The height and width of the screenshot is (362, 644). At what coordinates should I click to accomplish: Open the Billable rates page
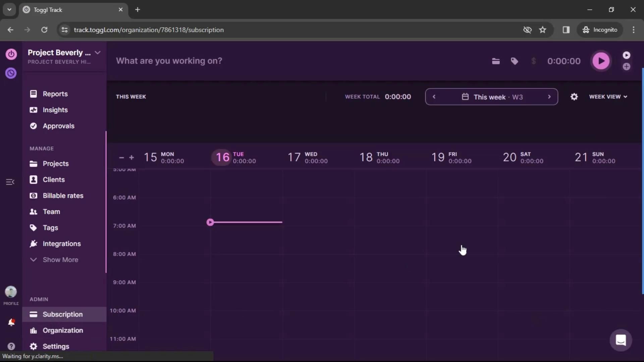click(63, 196)
